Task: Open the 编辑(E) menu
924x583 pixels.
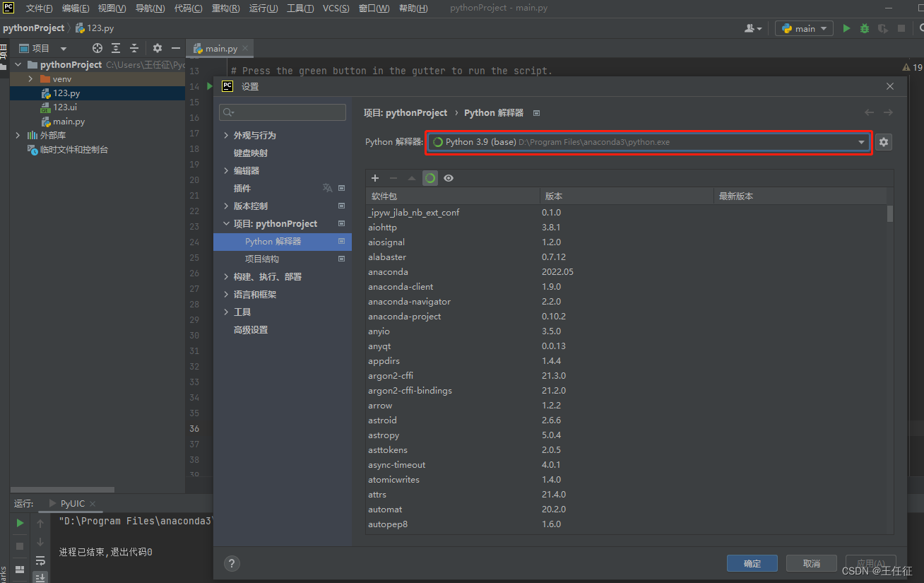Action: (x=76, y=8)
